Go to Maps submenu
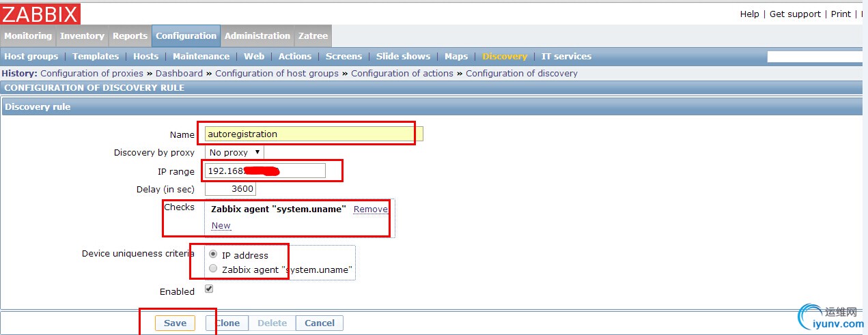The height and width of the screenshot is (335, 868). (x=456, y=57)
